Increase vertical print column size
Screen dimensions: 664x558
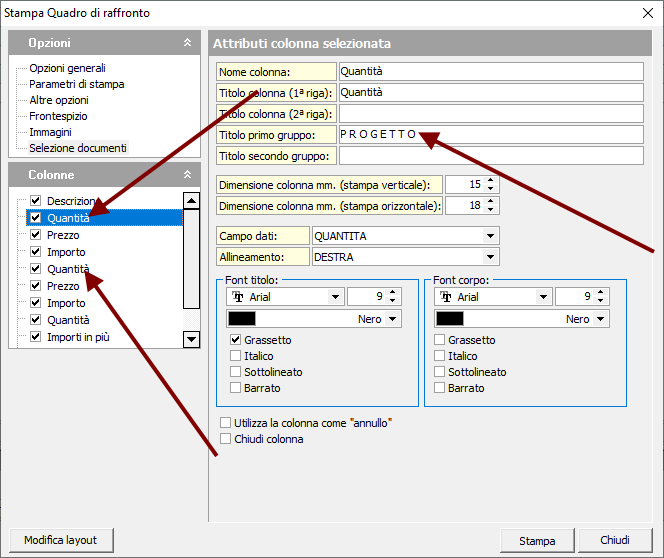490,180
